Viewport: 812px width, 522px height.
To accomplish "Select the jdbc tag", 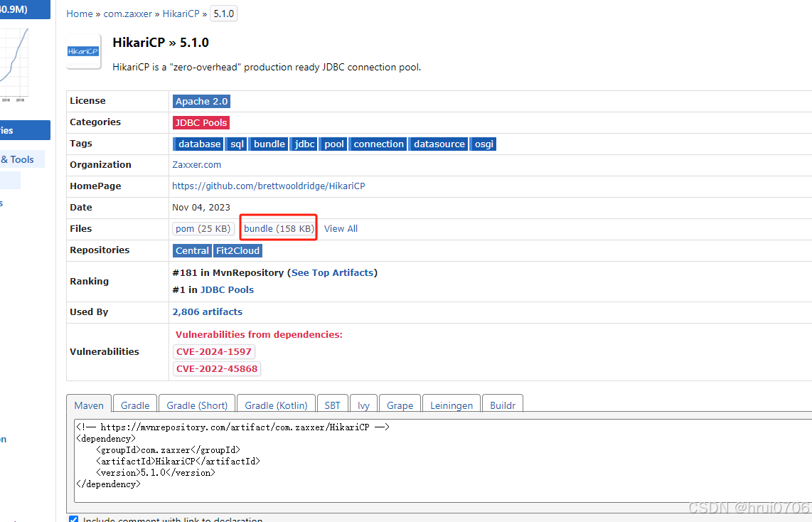I will pos(304,144).
